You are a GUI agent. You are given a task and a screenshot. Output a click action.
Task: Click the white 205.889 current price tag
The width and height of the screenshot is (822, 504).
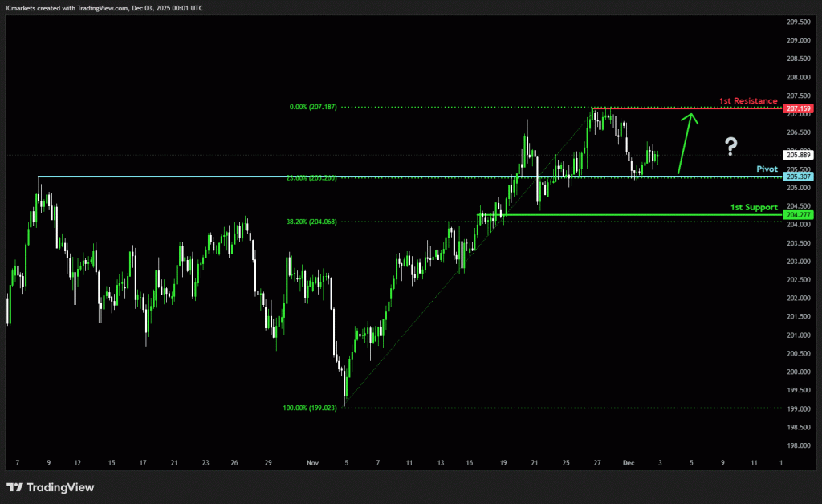[799, 155]
